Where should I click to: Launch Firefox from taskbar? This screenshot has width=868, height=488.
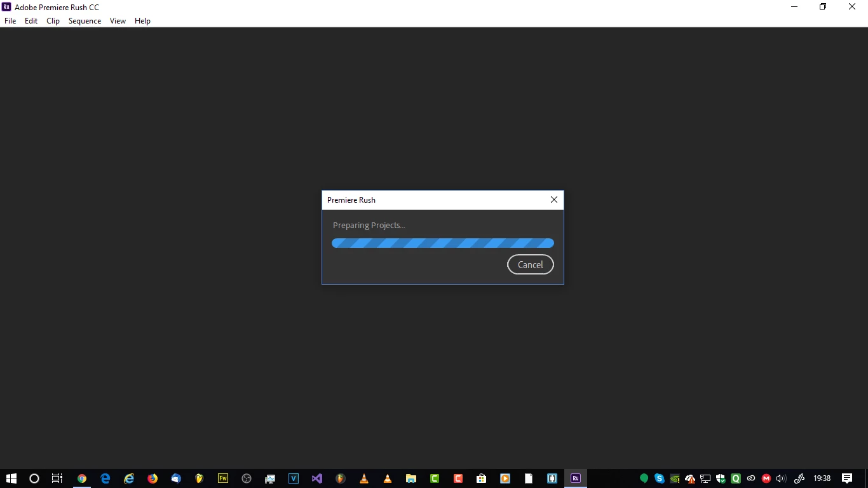pos(153,478)
